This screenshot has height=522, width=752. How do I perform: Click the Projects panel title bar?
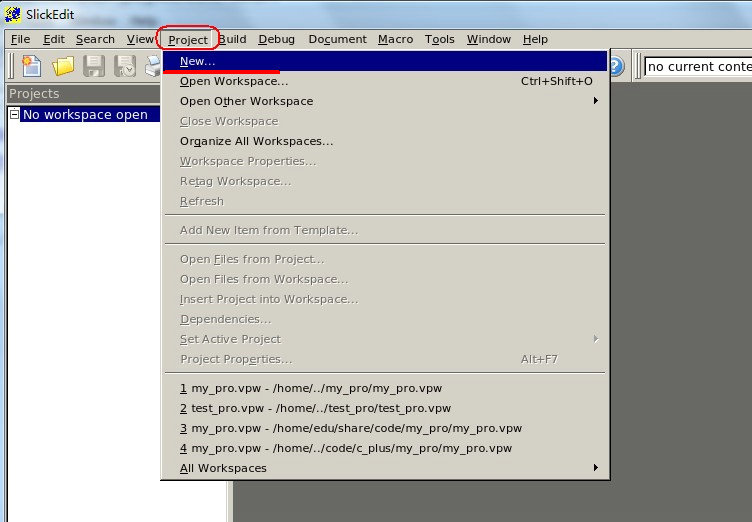(83, 94)
